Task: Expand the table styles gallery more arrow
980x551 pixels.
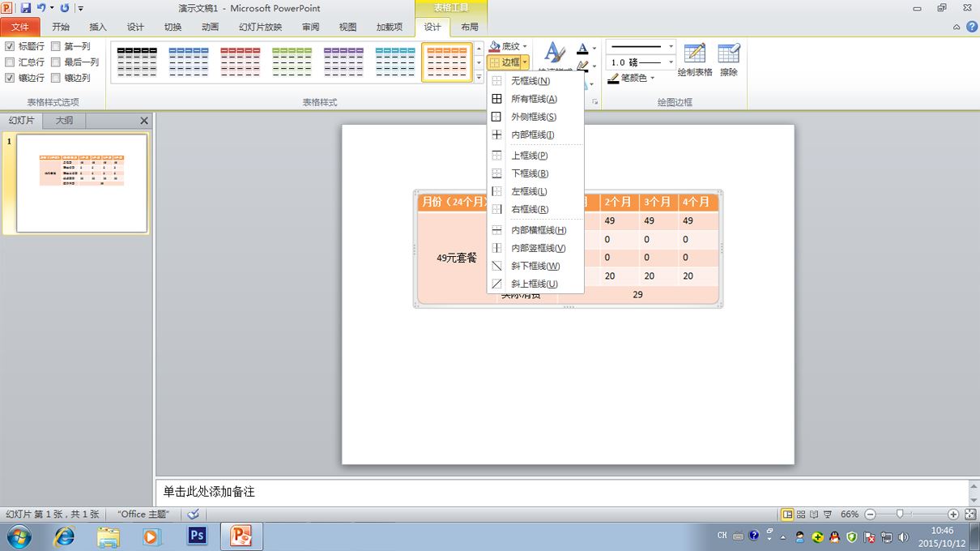Action: pyautogui.click(x=479, y=78)
